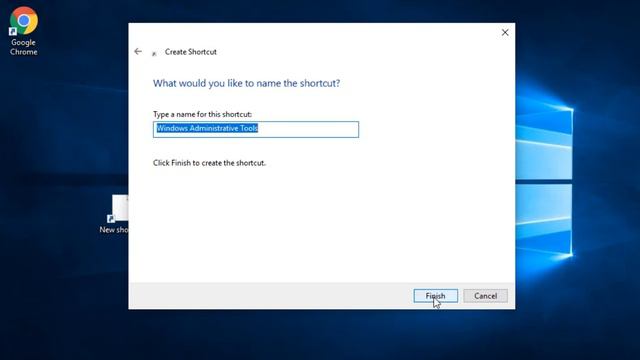
Task: Click the label 'Type a name for this shortcut:'
Action: (202, 114)
